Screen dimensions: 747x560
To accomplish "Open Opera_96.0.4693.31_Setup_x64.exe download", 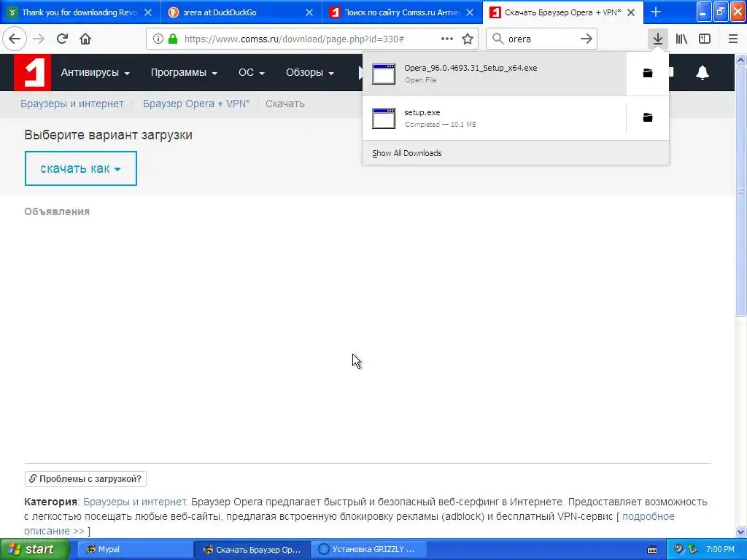I will [x=495, y=74].
